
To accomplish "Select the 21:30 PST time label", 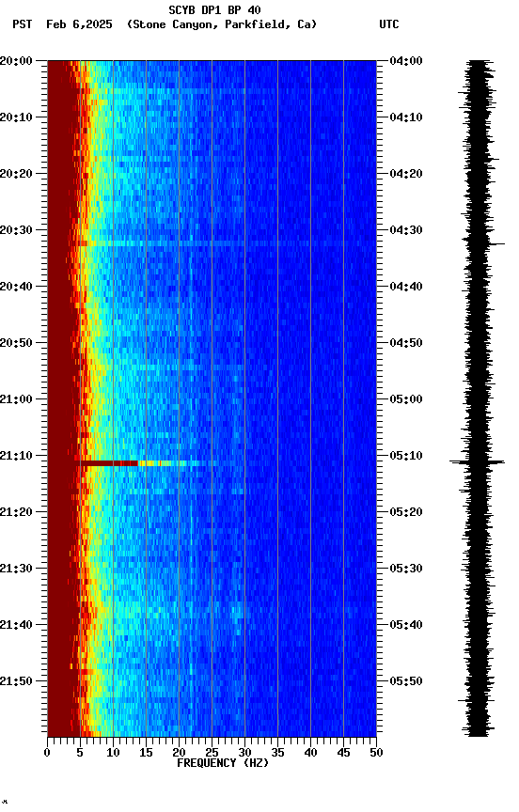I will pos(16,569).
